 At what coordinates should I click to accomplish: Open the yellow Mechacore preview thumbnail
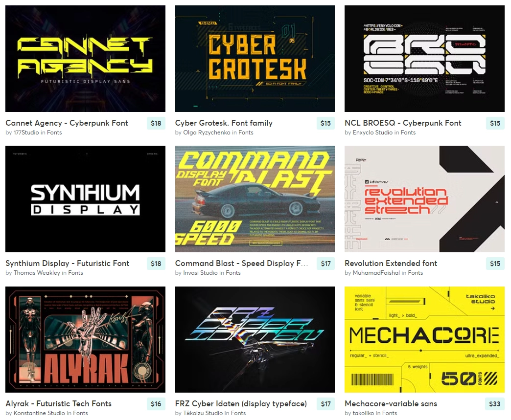tap(424, 340)
